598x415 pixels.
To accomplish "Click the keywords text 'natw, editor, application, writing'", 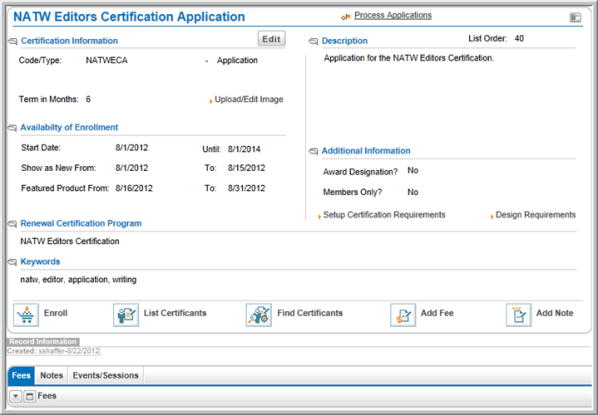I will [x=79, y=280].
